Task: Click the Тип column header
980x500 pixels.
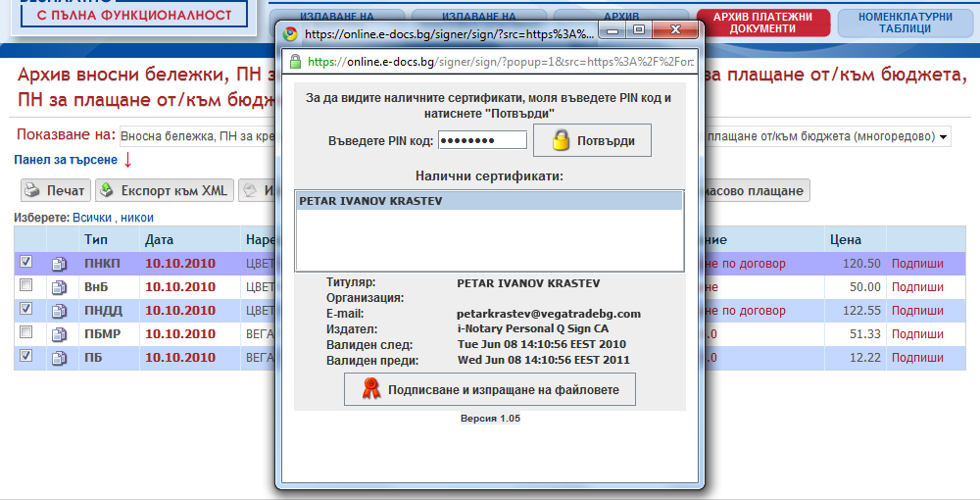Action: 96,239
